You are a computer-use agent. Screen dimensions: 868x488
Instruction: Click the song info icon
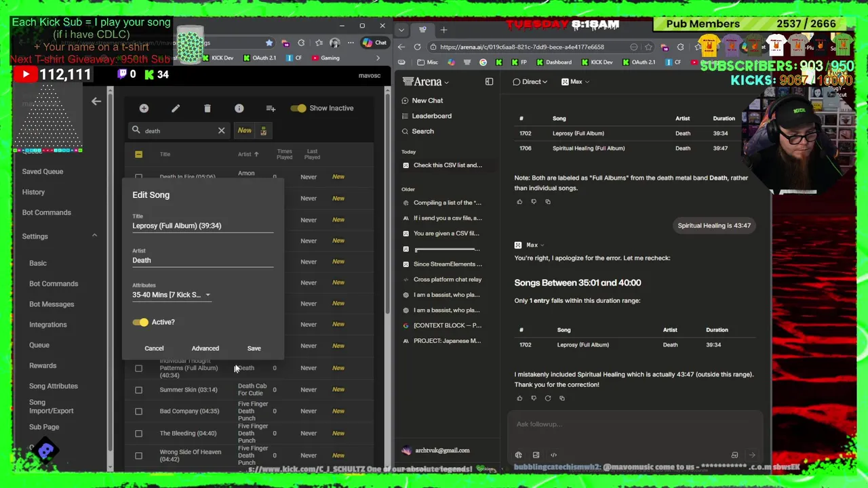click(x=239, y=108)
